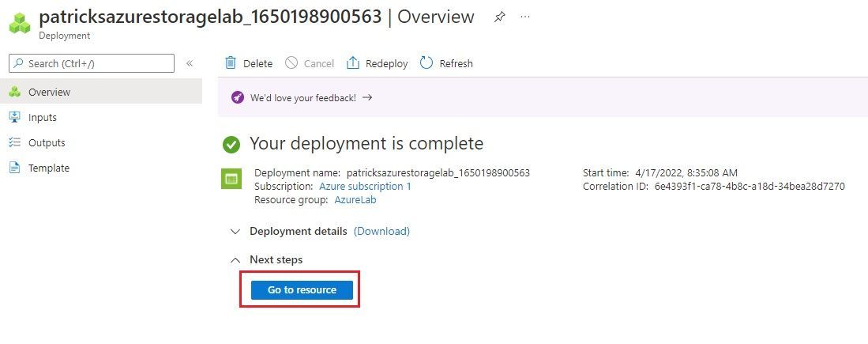This screenshot has height=344, width=868.
Task: Click the Inputs monitor icon in sidebar
Action: 14,117
